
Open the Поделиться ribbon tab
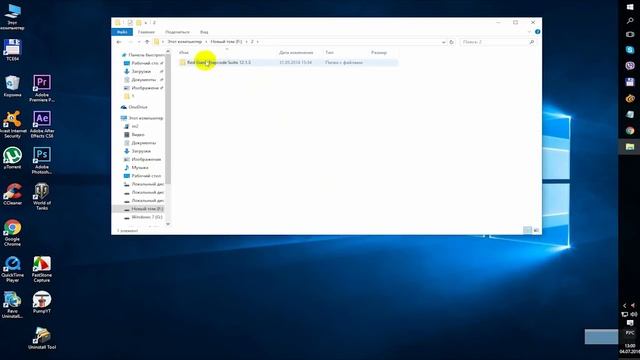click(177, 32)
